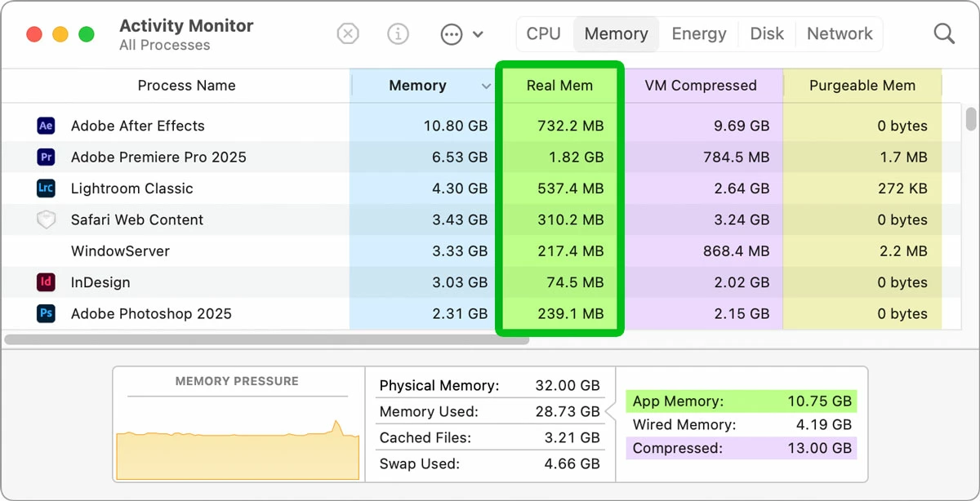Click the Premiere Pro app icon
The width and height of the screenshot is (980, 501).
click(46, 157)
